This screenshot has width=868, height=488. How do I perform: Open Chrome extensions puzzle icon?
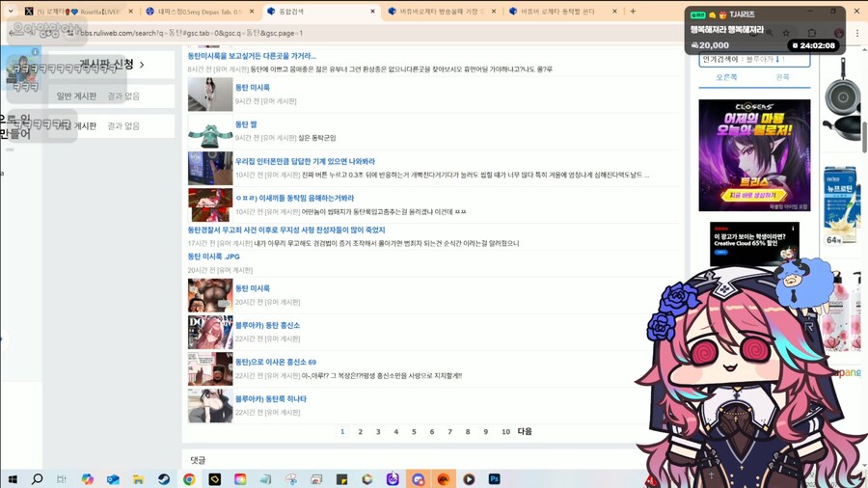click(811, 33)
